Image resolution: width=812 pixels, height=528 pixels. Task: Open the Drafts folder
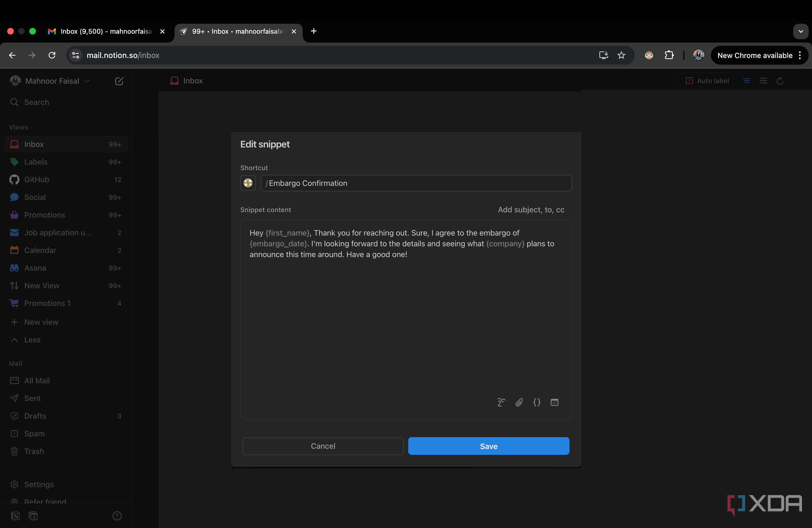click(66, 416)
